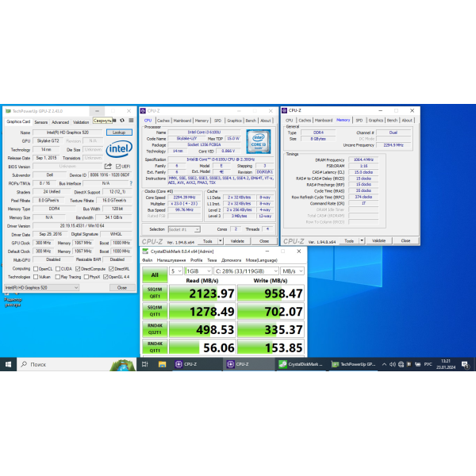Open the Мова(Language) menu in CrystalDiskMark

pyautogui.click(x=261, y=260)
